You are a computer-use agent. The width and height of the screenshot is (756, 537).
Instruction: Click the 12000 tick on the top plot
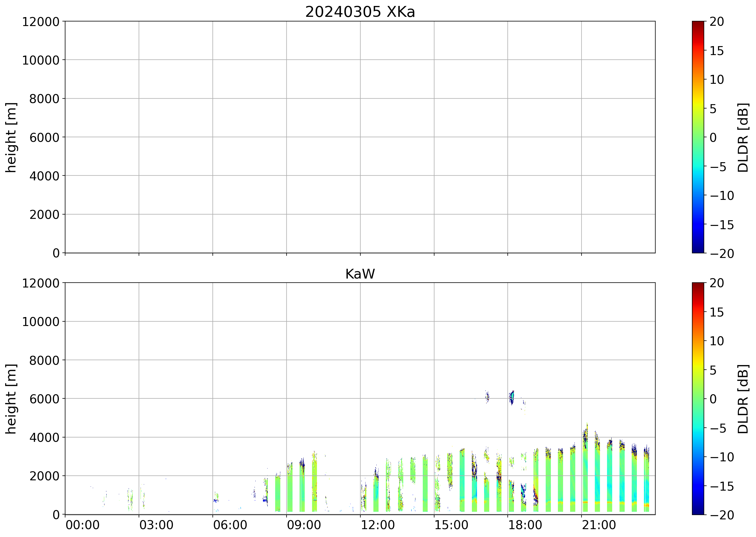click(40, 22)
